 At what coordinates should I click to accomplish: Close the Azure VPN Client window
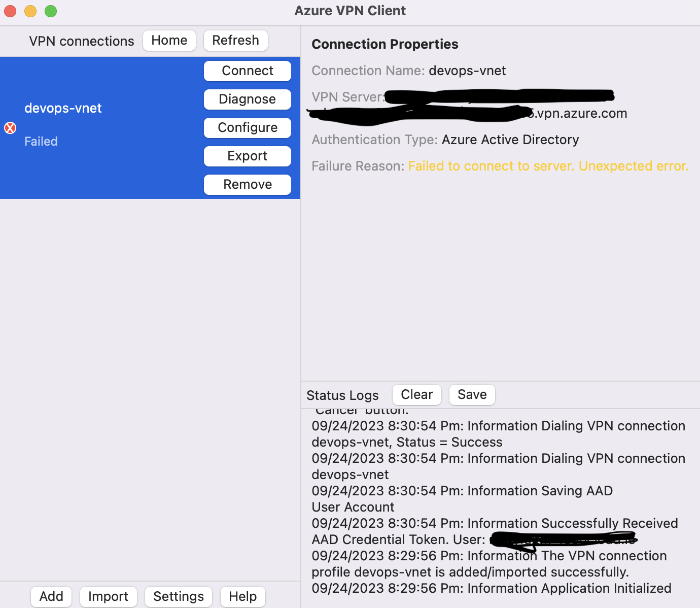pos(10,11)
